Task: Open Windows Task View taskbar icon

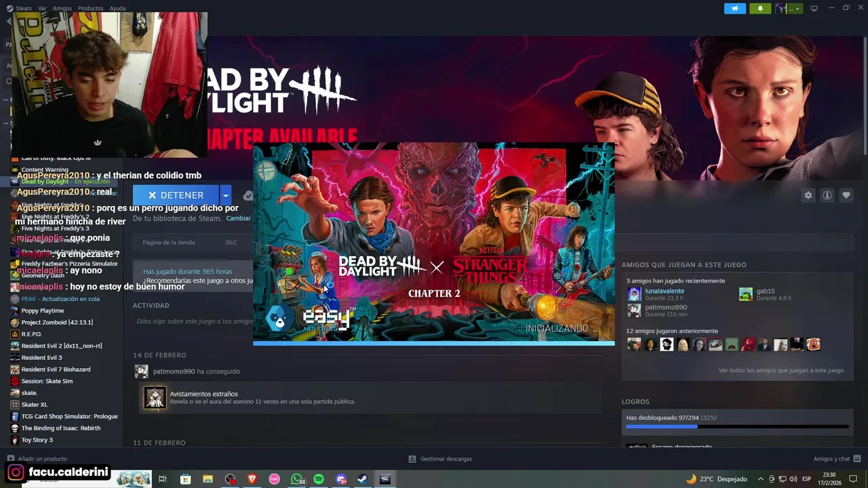Action: coord(163,479)
